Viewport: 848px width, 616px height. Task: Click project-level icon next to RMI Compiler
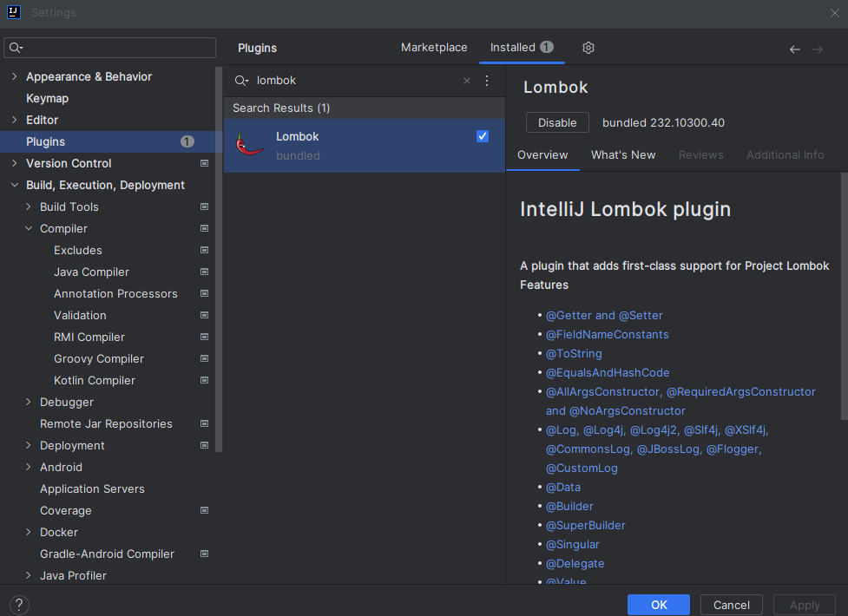[x=205, y=337]
